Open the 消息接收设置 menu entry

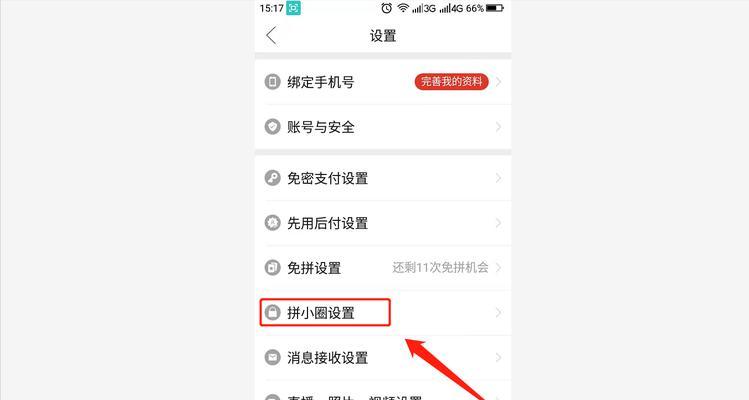click(383, 357)
